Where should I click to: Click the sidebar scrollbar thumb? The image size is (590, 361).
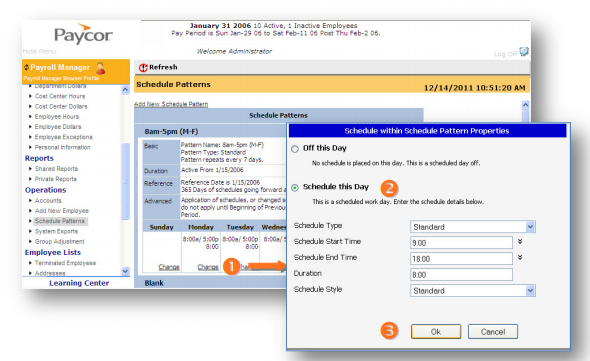click(x=125, y=181)
